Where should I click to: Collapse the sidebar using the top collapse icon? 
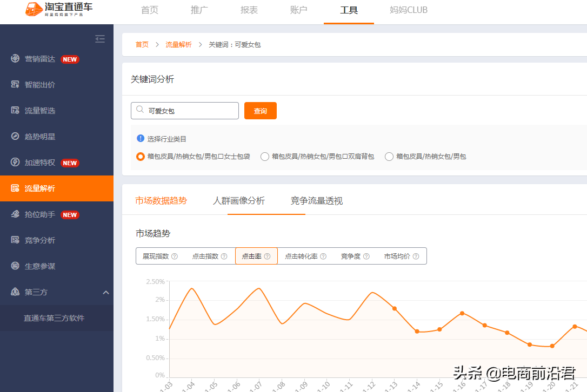99,39
